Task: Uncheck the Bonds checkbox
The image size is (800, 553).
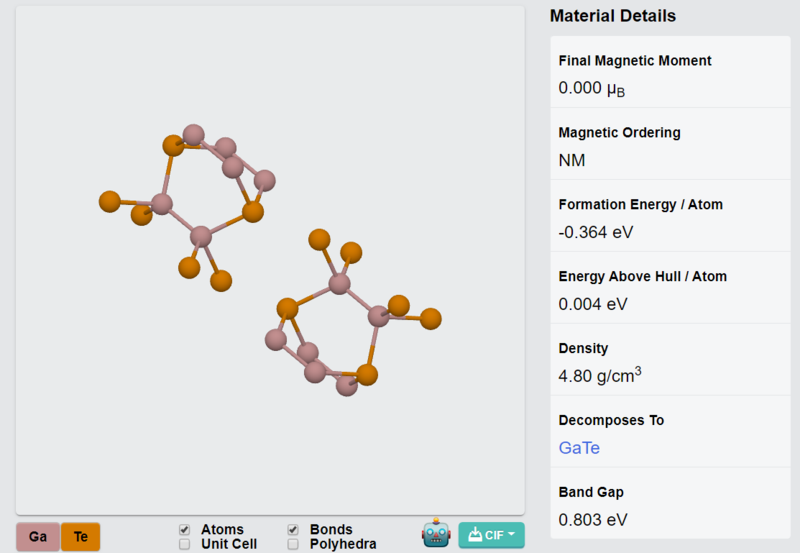Action: tap(293, 530)
